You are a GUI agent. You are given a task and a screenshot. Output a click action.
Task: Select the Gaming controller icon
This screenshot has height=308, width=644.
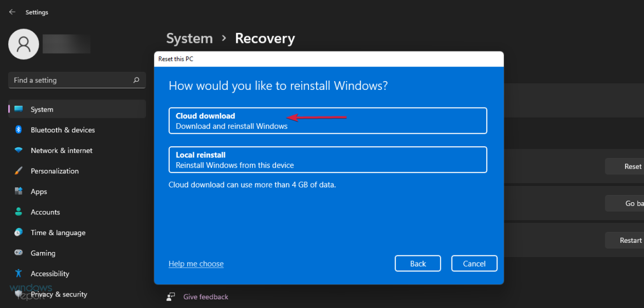(x=18, y=253)
